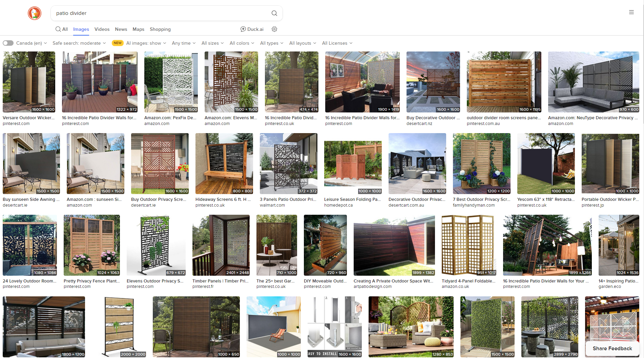This screenshot has height=358, width=644.
Task: Open Portable Outdoor Wicker image thumbnail
Action: point(610,164)
